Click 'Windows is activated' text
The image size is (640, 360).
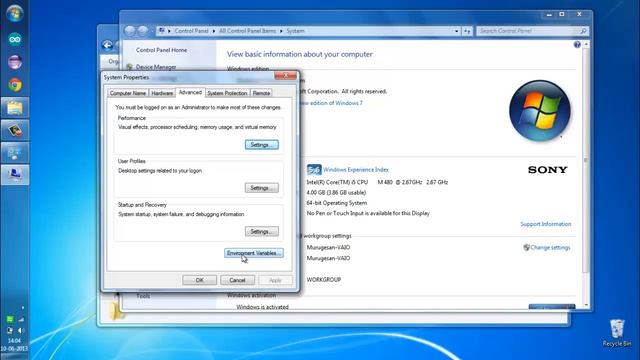coord(262,307)
